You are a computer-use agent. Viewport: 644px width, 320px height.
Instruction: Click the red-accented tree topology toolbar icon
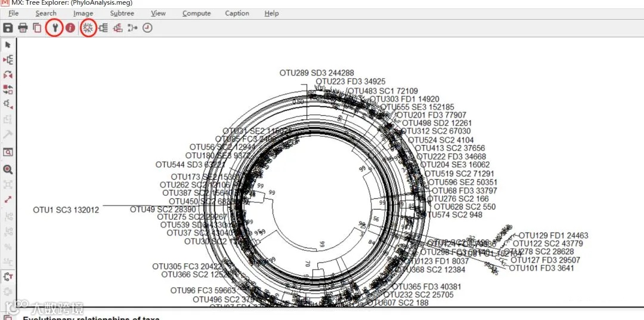pyautogui.click(x=118, y=28)
